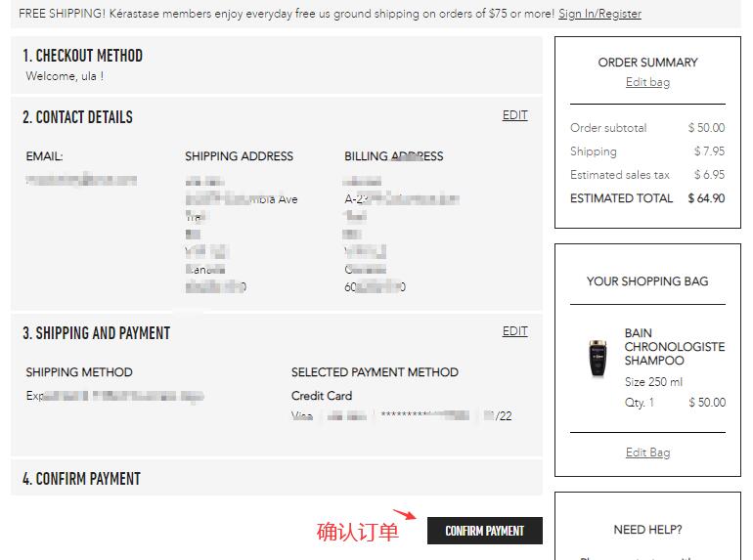Select the estimated total $64.90 amount
This screenshot has width=753, height=560.
(706, 198)
